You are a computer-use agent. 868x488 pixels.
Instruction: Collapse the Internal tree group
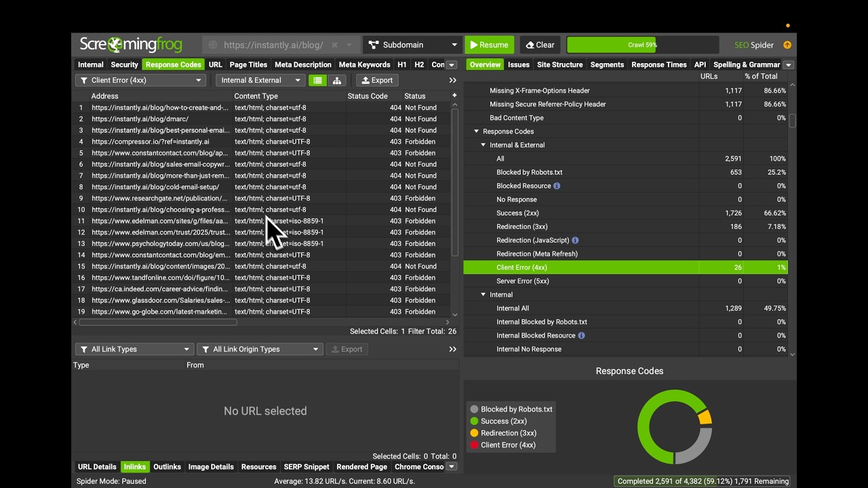[x=483, y=295]
